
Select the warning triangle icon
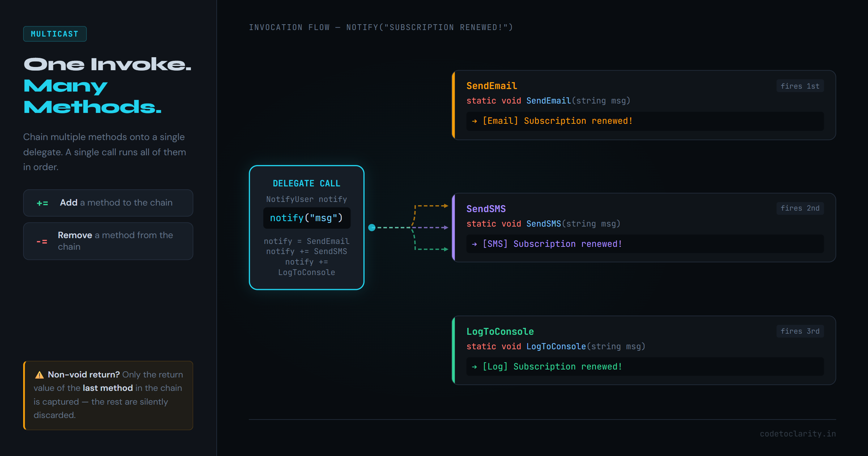[x=39, y=375]
